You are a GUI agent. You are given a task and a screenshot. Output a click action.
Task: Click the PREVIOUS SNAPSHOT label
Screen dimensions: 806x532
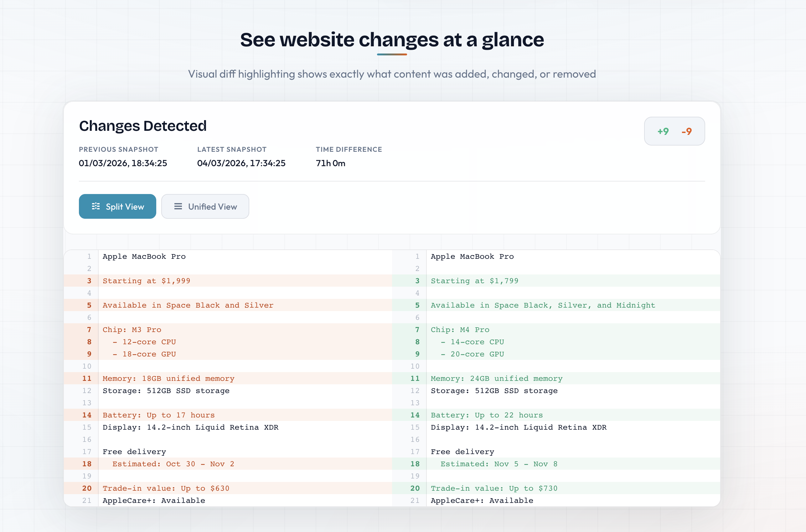coord(118,149)
